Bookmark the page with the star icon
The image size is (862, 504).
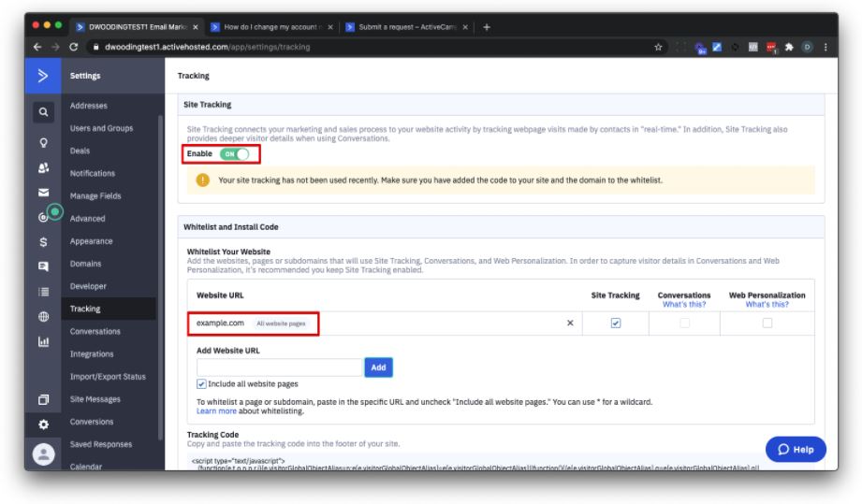tap(659, 48)
